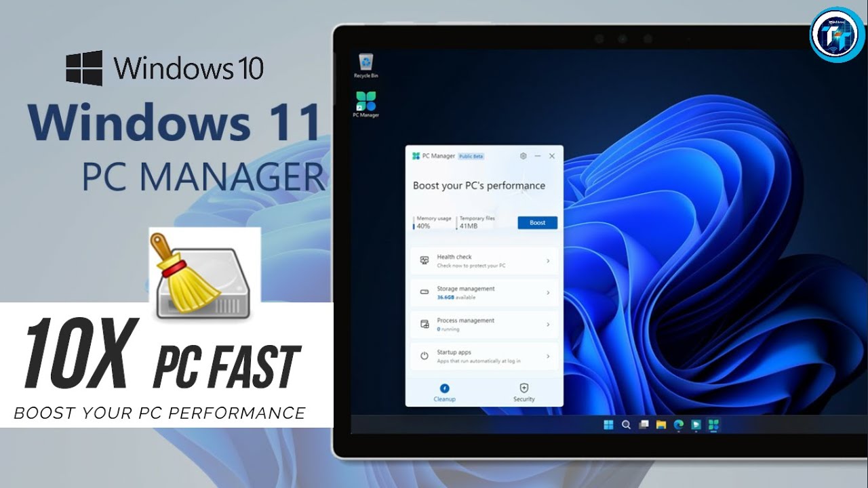
Task: Click the '41MB' temporary files value
Action: pos(469,226)
